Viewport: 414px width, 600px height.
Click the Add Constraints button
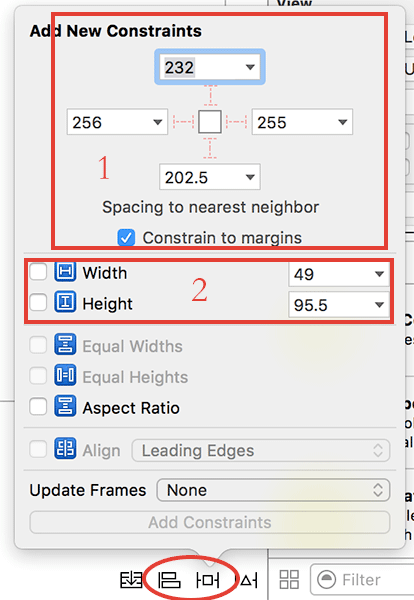click(210, 522)
